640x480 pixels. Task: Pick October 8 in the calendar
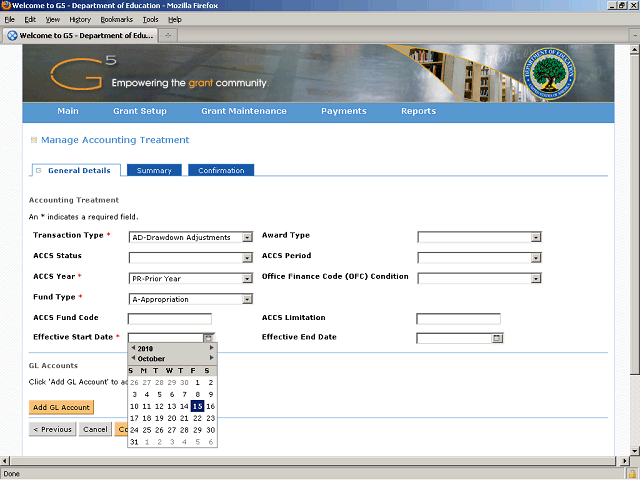(x=198, y=394)
